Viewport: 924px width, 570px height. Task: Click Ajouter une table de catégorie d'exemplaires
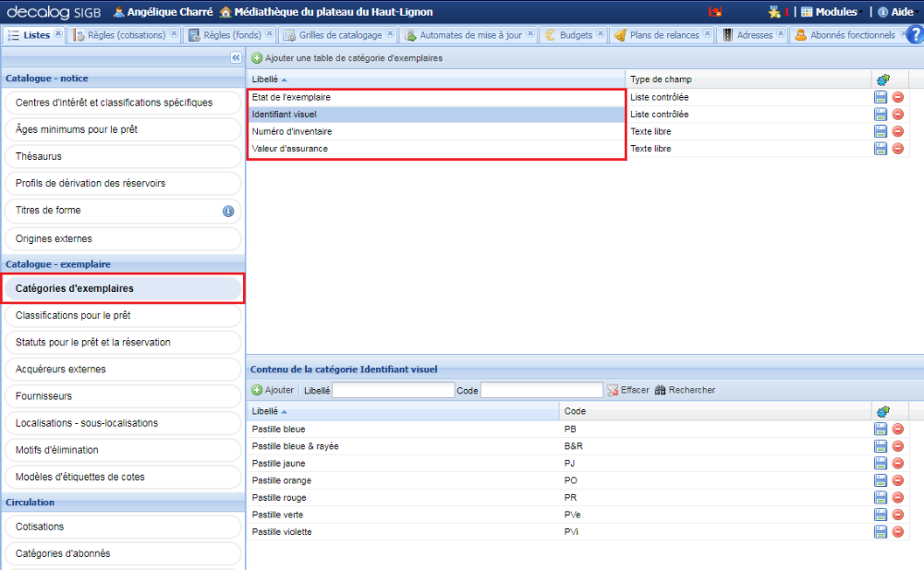[x=353, y=57]
